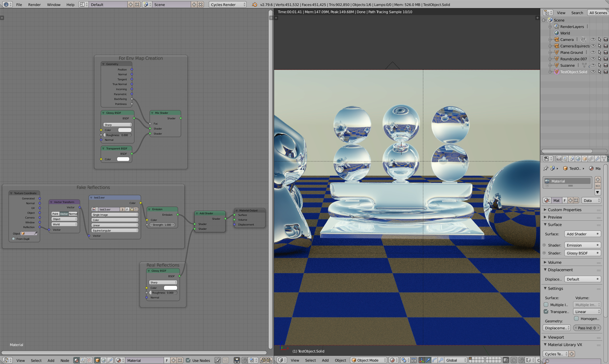Open Object Mode dropdown

(368, 360)
